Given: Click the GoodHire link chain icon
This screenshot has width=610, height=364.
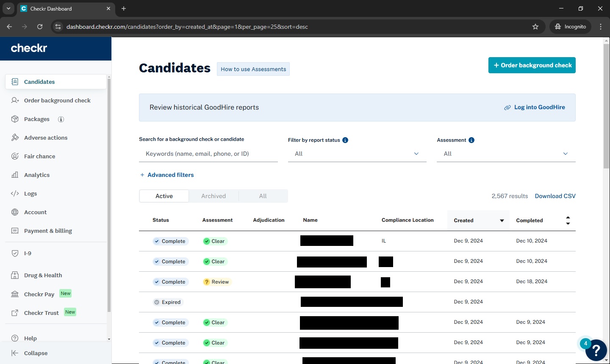Looking at the screenshot, I should tap(507, 108).
